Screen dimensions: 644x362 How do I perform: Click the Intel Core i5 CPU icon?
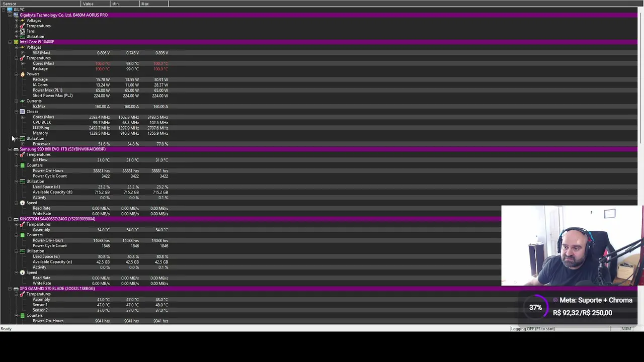point(16,42)
